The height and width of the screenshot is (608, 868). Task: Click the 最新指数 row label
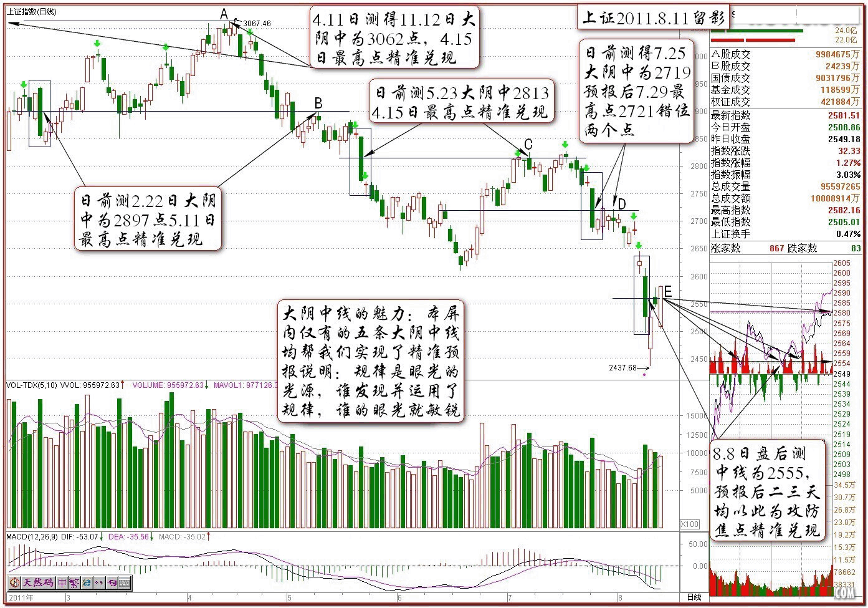730,115
